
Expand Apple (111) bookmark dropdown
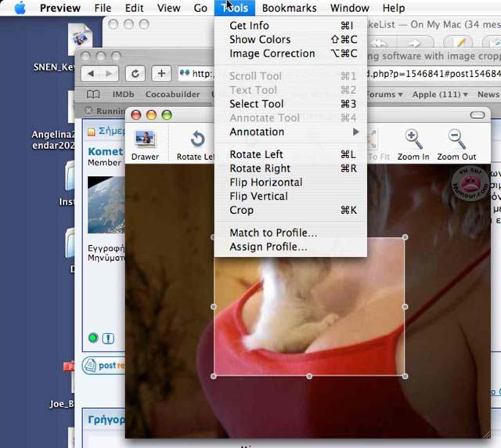click(x=440, y=94)
